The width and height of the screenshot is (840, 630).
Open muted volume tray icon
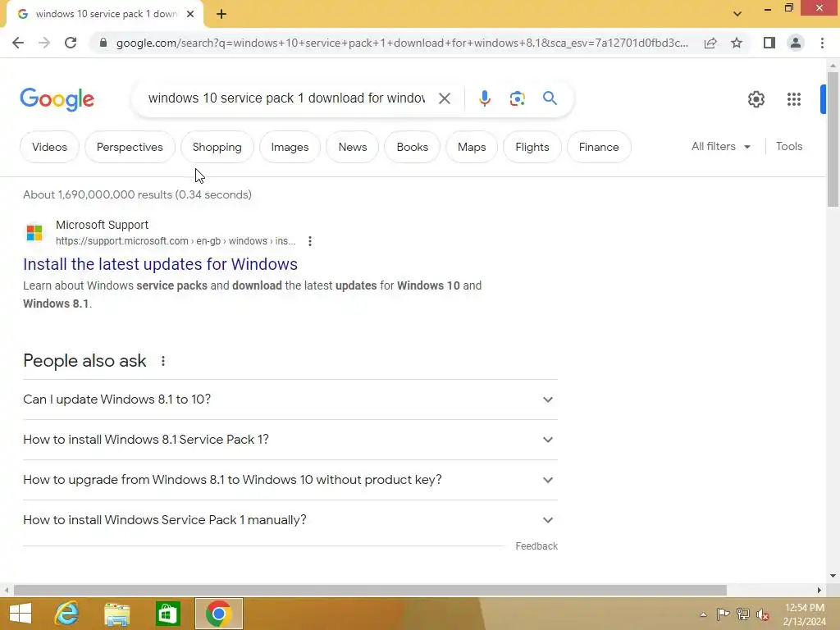(763, 614)
